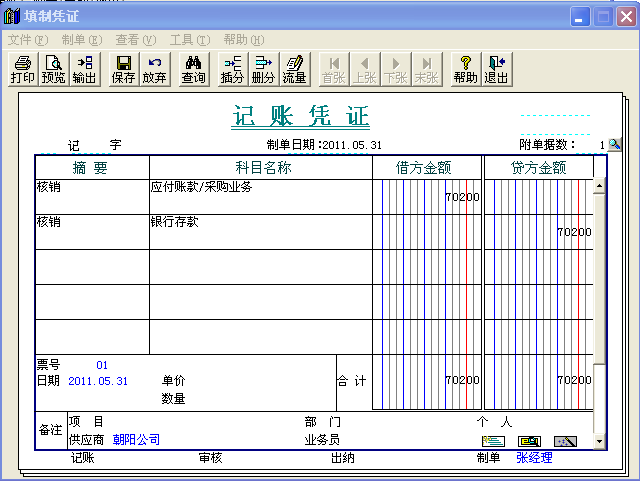640x481 pixels.
Task: Go to the first voucher 首张
Action: click(334, 69)
